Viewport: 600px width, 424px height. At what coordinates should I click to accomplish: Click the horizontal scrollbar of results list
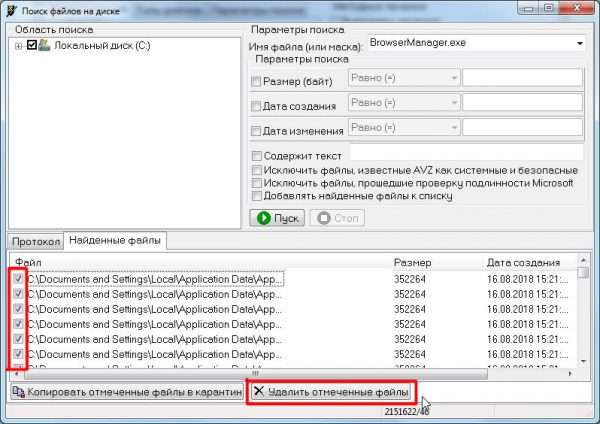(256, 373)
